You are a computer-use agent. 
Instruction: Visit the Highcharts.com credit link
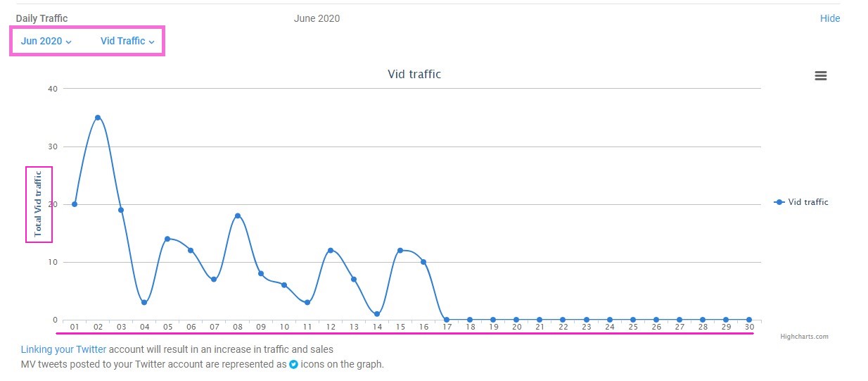pos(804,337)
